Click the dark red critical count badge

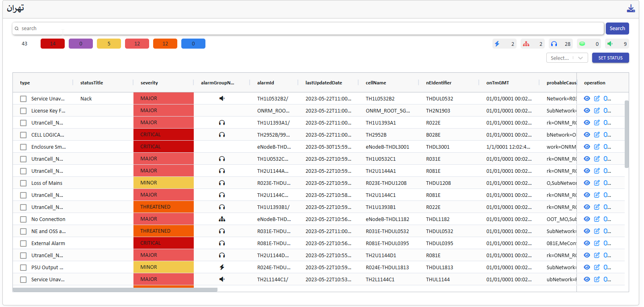tap(53, 44)
